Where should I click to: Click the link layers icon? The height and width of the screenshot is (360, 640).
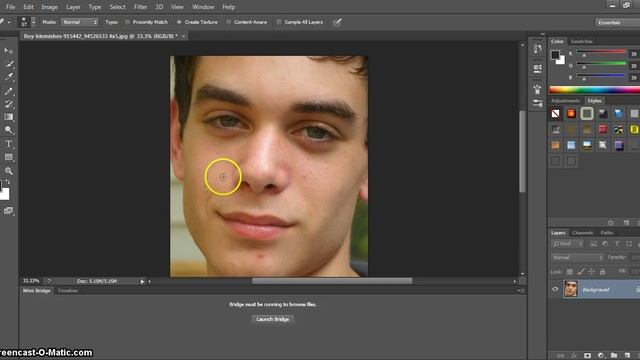[560, 356]
